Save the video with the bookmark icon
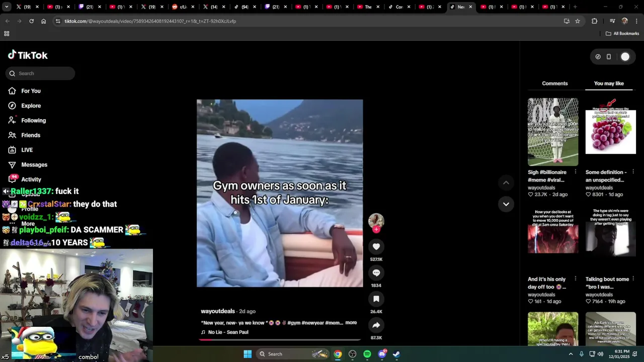This screenshot has width=644, height=362. point(376,299)
